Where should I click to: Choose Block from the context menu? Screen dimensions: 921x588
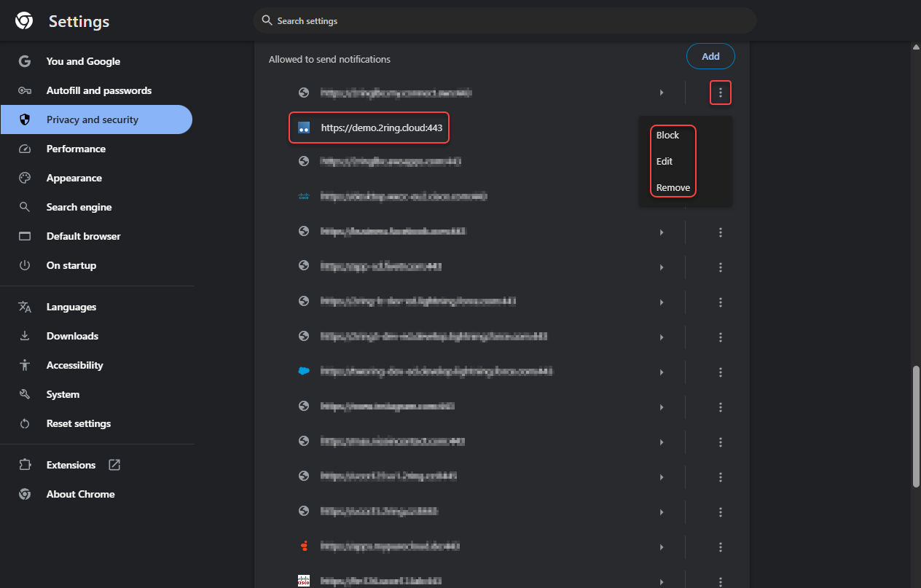coord(667,135)
